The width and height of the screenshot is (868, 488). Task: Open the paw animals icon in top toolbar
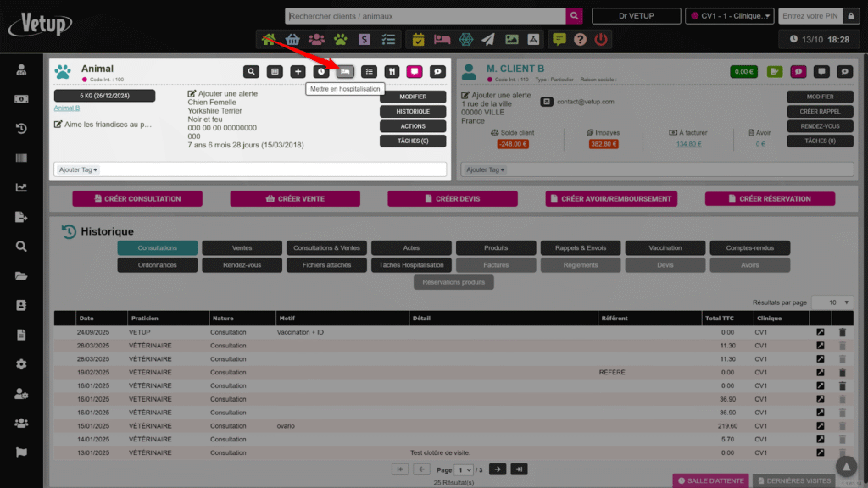pyautogui.click(x=340, y=39)
